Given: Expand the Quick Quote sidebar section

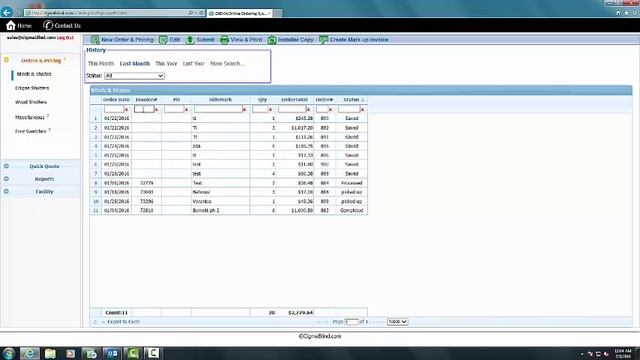Looking at the screenshot, I should (x=7, y=166).
